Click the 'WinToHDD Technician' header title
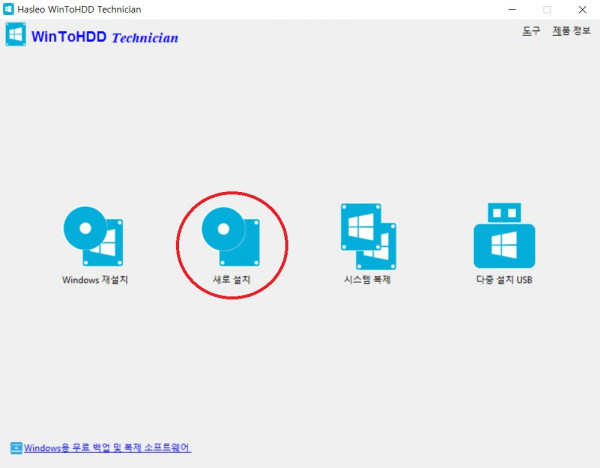This screenshot has width=600, height=468. click(x=105, y=37)
